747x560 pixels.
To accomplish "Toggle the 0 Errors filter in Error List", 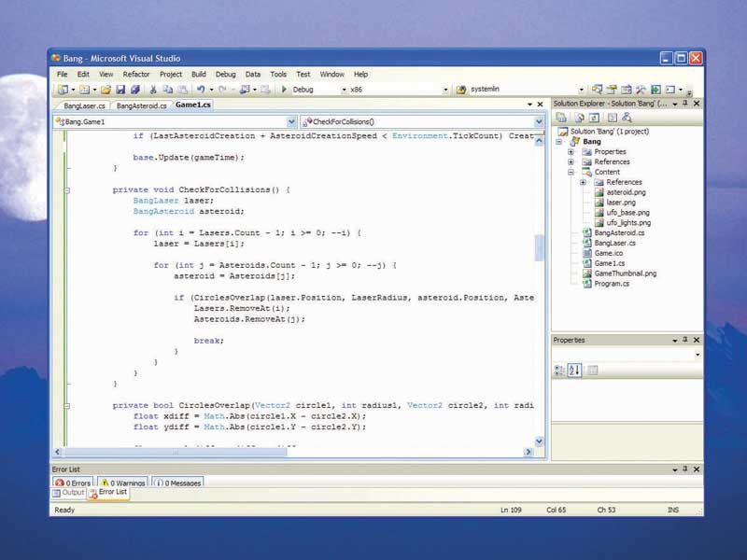I will [73, 483].
